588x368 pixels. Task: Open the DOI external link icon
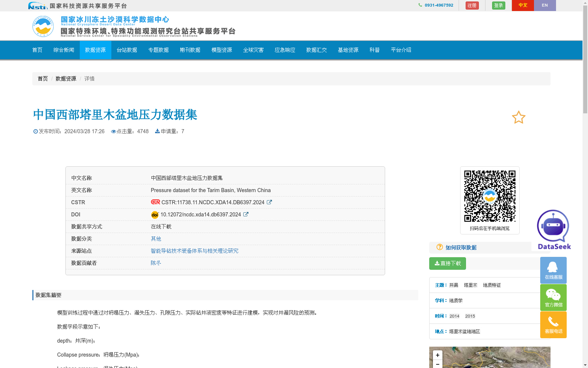(246, 214)
